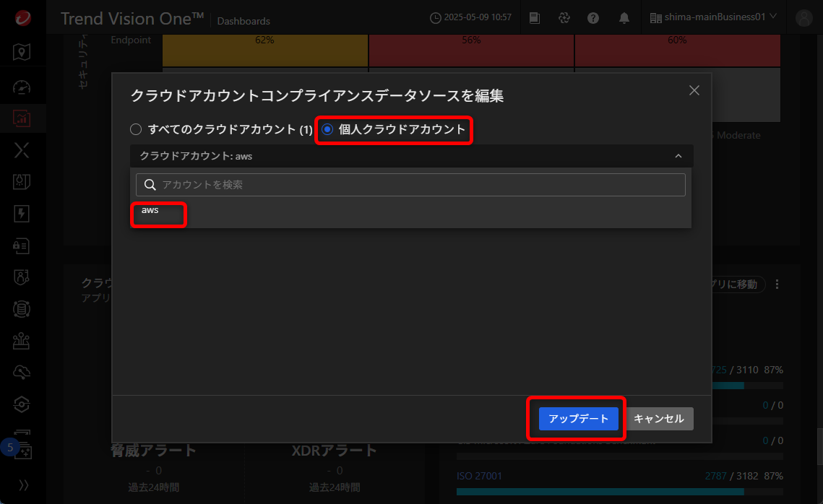Viewport: 823px width, 504px height.
Task: Click the 60% red heatmap cell
Action: [x=678, y=51]
